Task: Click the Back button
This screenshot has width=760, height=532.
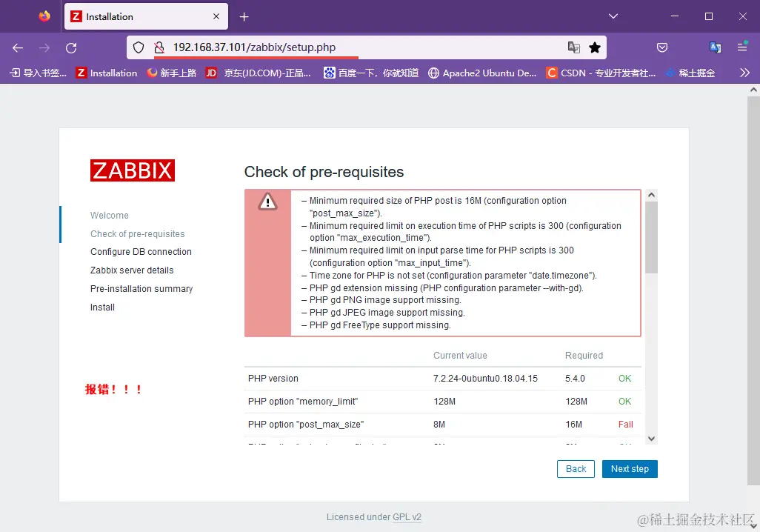Action: pos(576,469)
